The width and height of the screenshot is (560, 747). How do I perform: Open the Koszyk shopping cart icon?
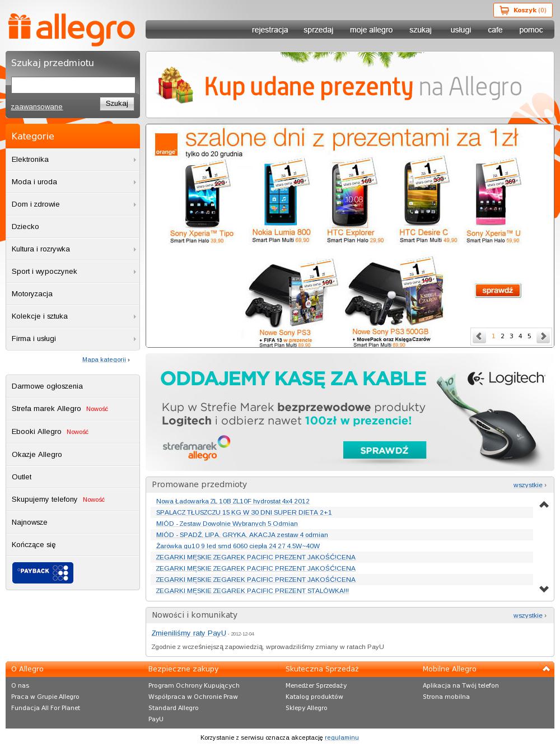tap(505, 10)
